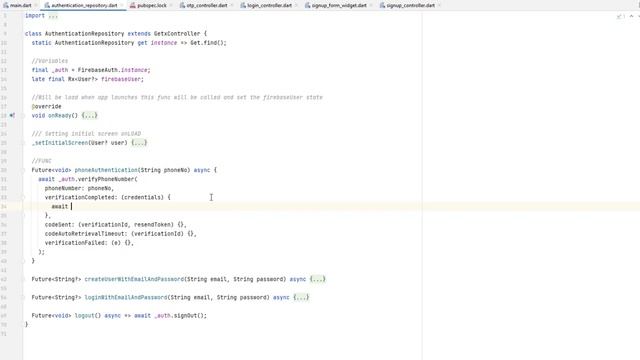
Task: Collapse verificationCompleted callback via gutter fold marker
Action: 23,197
